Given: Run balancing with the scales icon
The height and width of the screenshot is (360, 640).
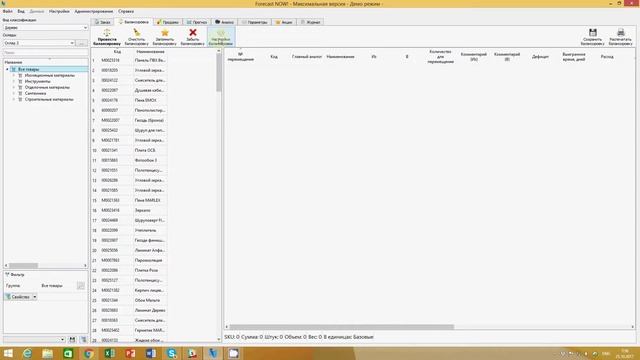Looking at the screenshot, I should point(107,37).
